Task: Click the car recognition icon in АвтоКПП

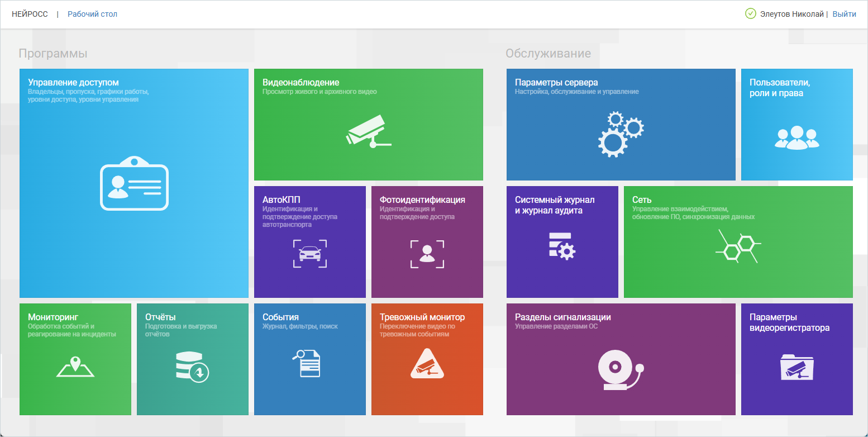Action: 310,254
